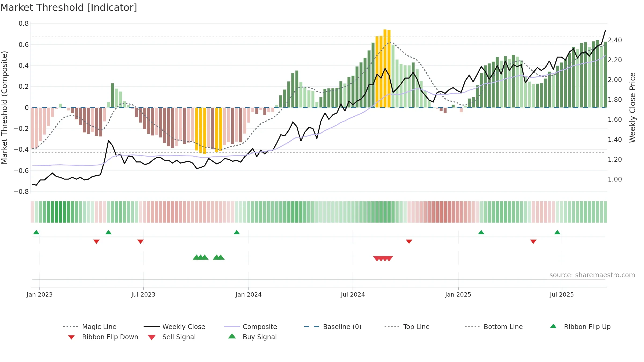This screenshot has width=644, height=362.
Task: Toggle the Magic Line legend entry
Action: pos(90,327)
